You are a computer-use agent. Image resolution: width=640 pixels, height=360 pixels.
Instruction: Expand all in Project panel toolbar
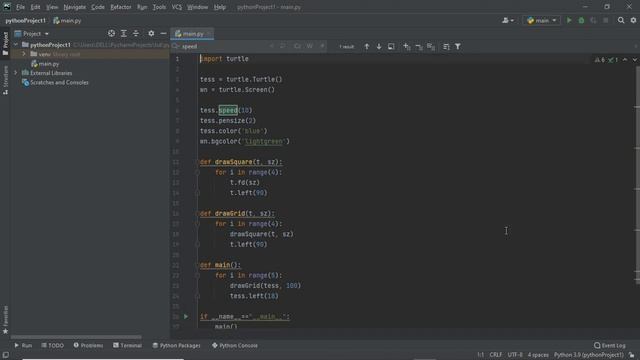pos(124,33)
